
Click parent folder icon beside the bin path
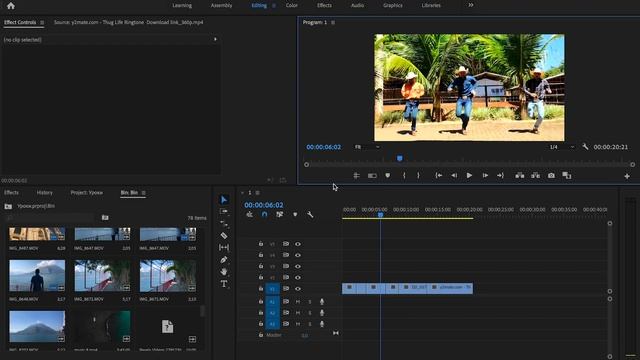[8, 207]
